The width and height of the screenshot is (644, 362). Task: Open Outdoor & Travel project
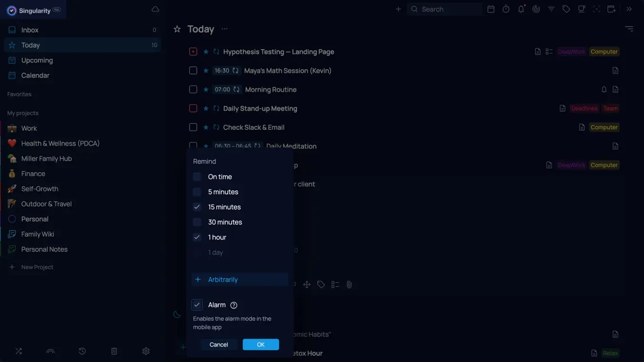click(82, 204)
